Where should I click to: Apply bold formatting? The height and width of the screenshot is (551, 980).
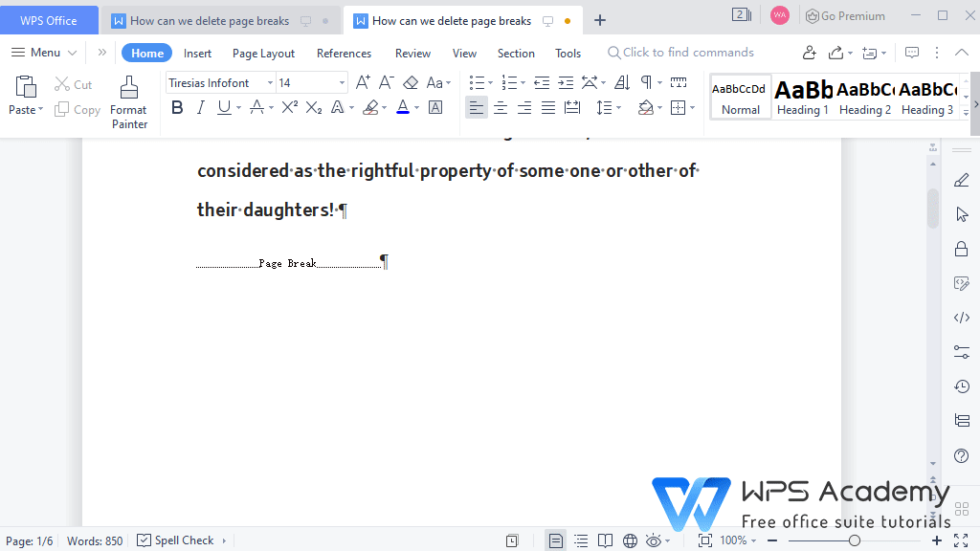pyautogui.click(x=177, y=108)
